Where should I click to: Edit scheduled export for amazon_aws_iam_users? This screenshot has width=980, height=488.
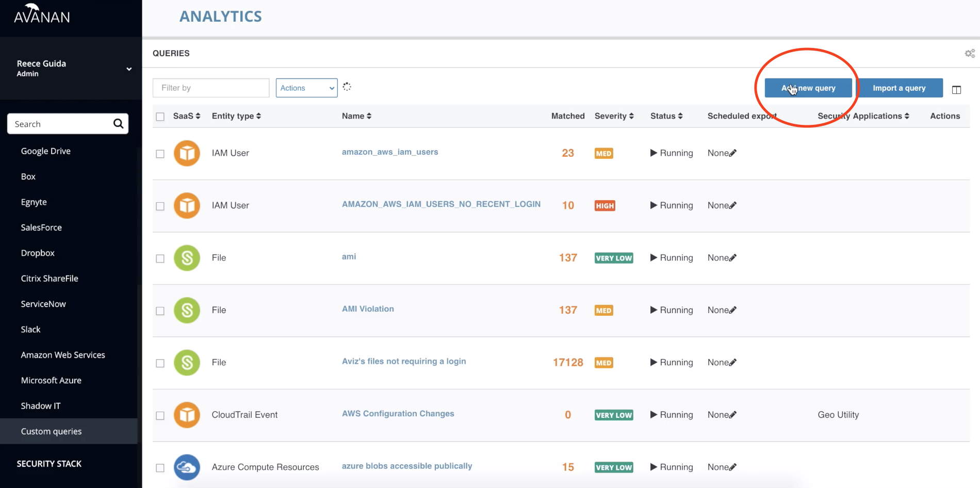pyautogui.click(x=733, y=153)
